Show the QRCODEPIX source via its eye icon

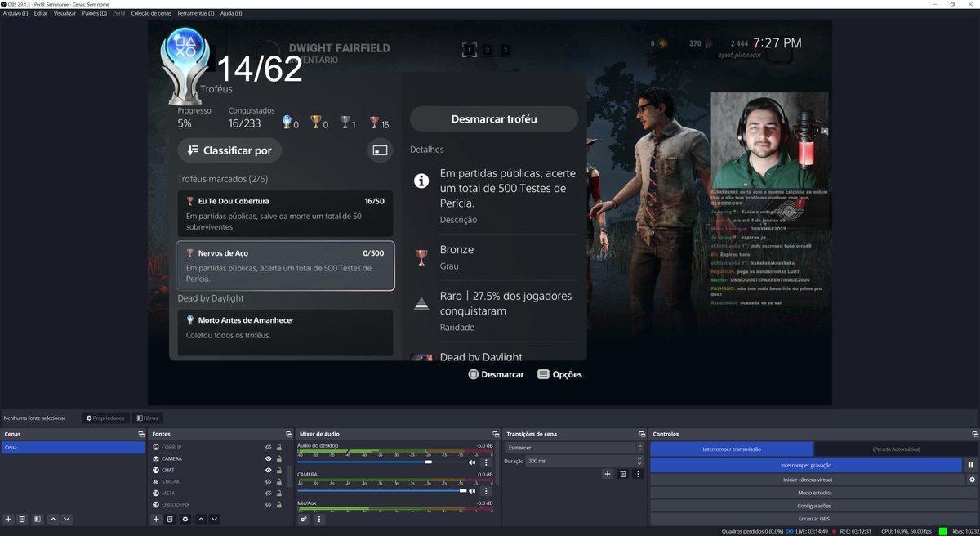pyautogui.click(x=268, y=505)
